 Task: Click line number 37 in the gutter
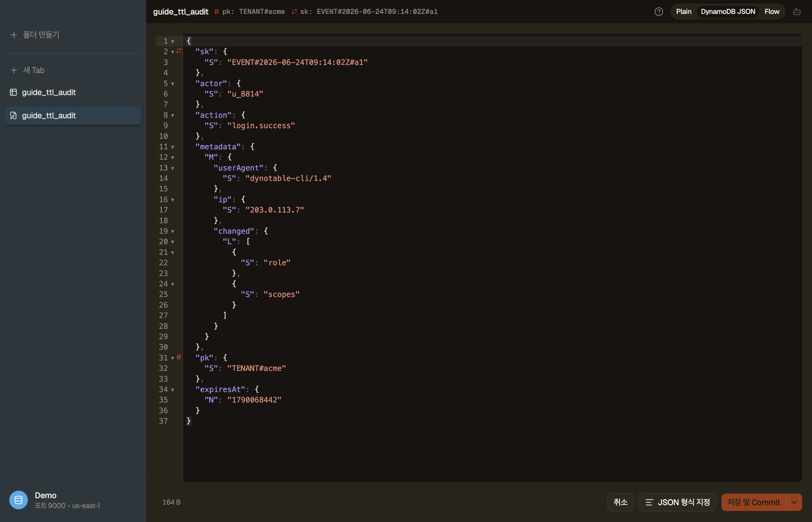[x=163, y=421]
